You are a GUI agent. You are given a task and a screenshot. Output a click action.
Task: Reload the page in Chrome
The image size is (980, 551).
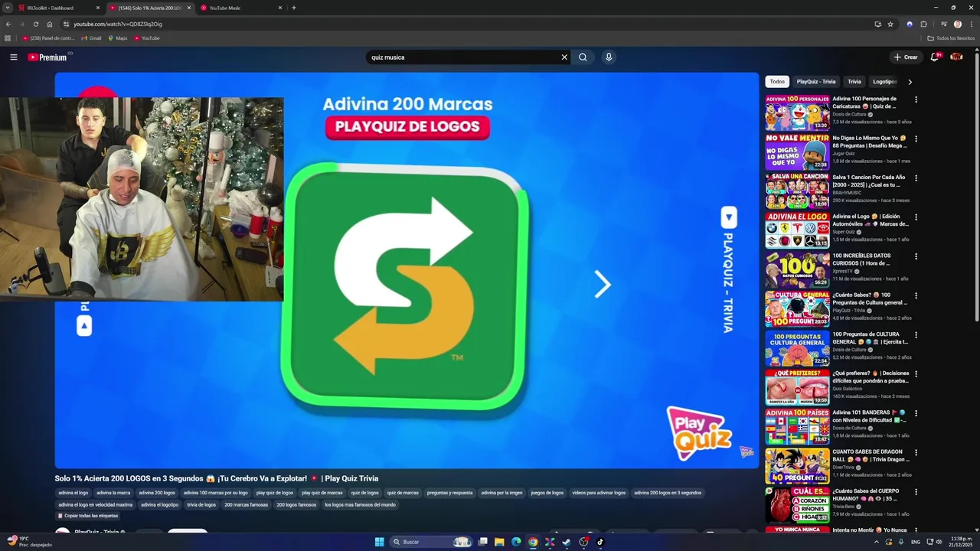pyautogui.click(x=35, y=24)
